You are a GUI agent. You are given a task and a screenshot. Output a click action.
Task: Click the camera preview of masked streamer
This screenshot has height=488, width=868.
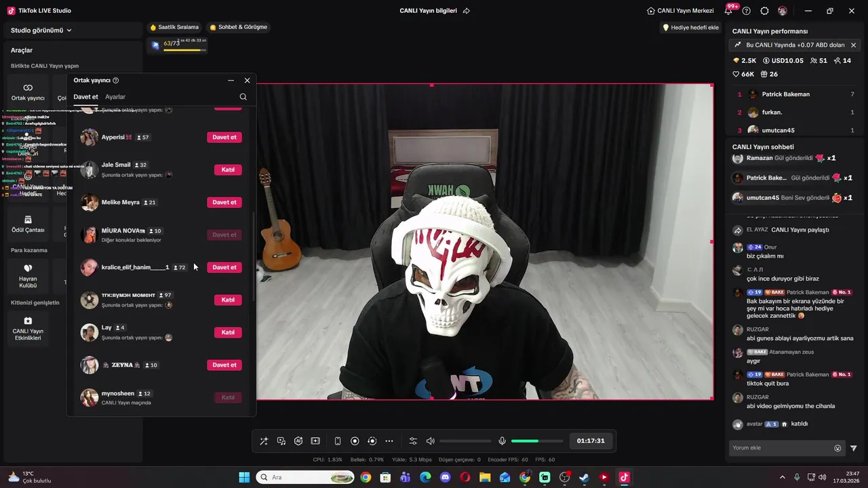click(x=485, y=242)
